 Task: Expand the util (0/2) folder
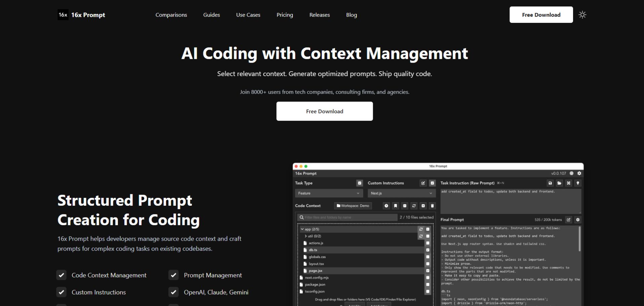point(306,236)
